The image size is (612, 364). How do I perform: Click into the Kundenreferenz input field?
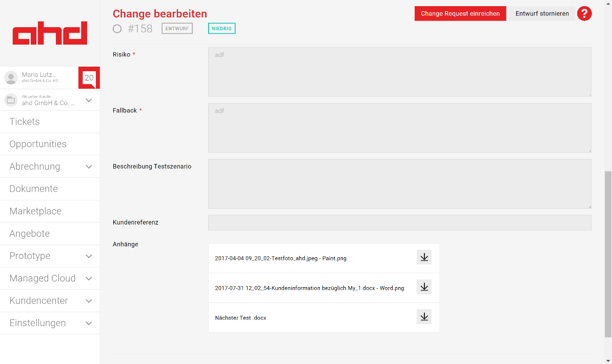pyautogui.click(x=399, y=223)
